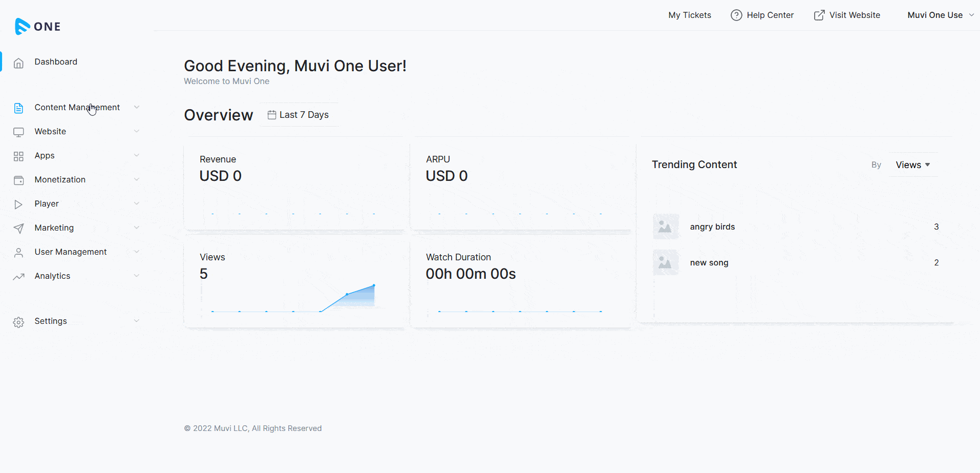Expand the Player menu chevron
This screenshot has width=980, height=473.
137,203
